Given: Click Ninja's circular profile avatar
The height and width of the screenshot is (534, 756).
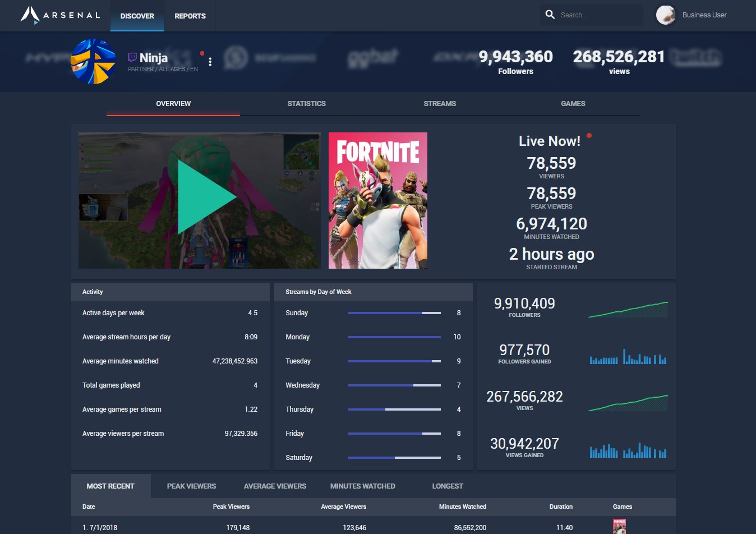Looking at the screenshot, I should 93,62.
